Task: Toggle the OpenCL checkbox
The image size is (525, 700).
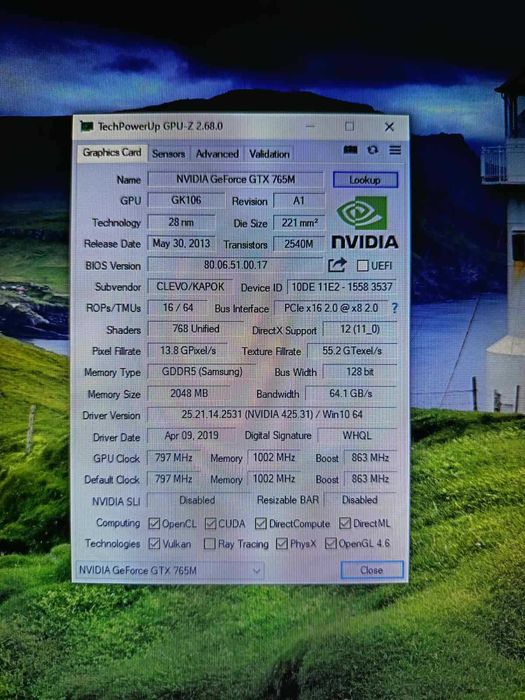Action: 154,523
